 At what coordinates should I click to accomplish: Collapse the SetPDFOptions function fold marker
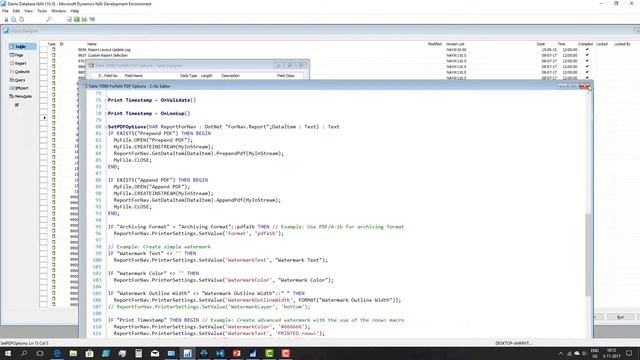[x=105, y=127]
